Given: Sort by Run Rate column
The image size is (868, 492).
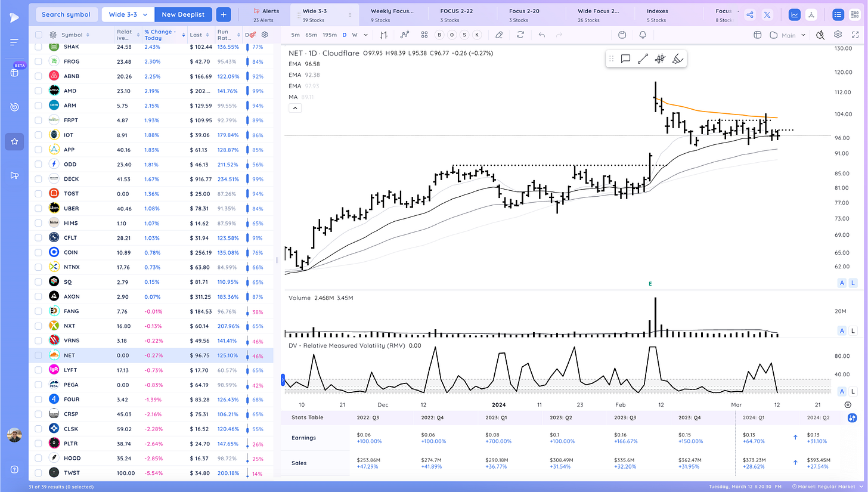Looking at the screenshot, I should click(226, 35).
